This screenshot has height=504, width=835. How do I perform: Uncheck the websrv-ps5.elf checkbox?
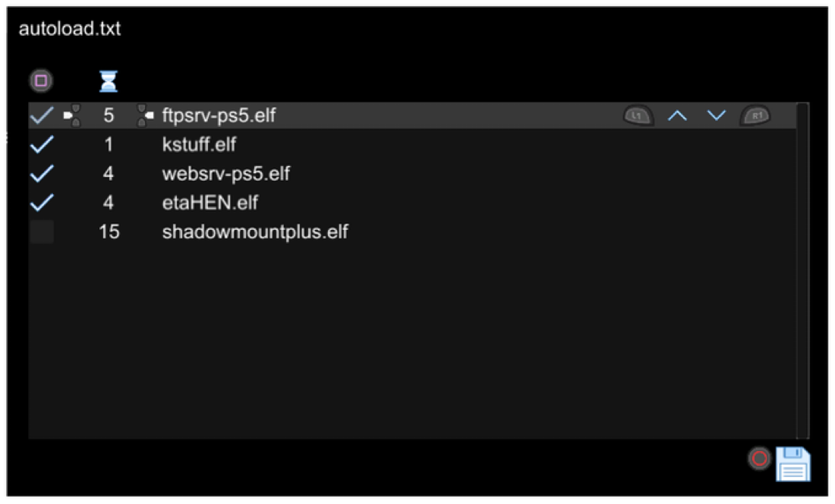click(42, 174)
